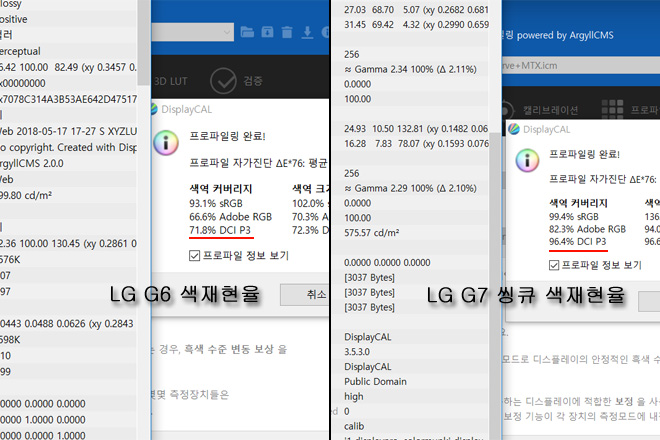Click the info icon in LG G7 dialog
This screenshot has height=440, width=660.
click(527, 160)
